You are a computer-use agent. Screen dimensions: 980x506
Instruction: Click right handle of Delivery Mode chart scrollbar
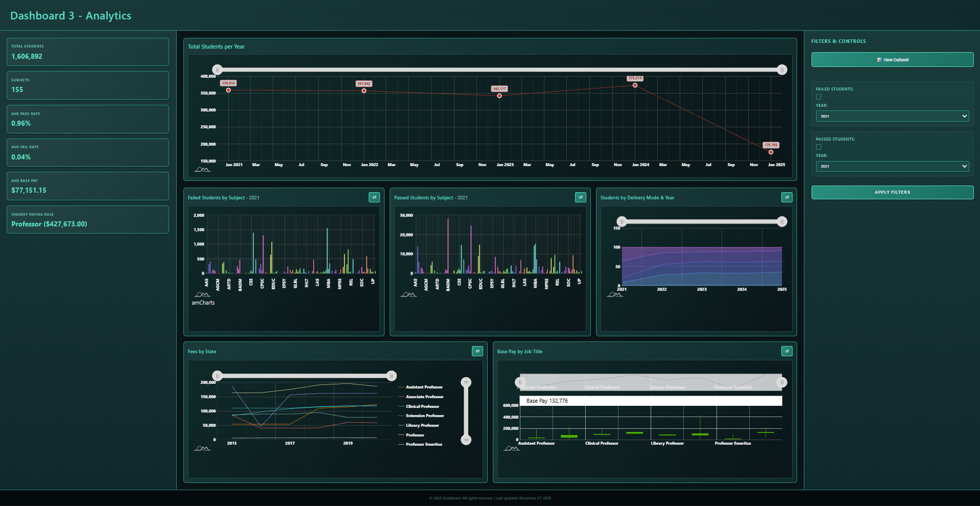coord(782,221)
